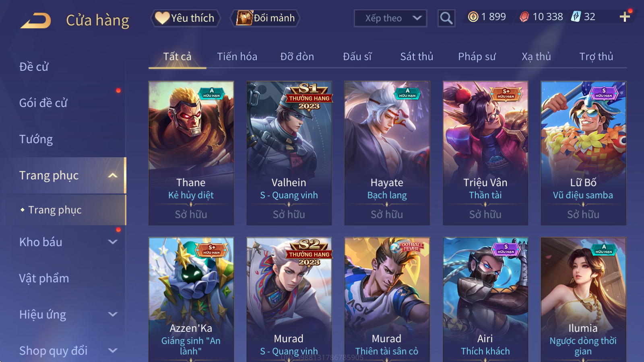Switch to the Sát thủ tab

[417, 57]
